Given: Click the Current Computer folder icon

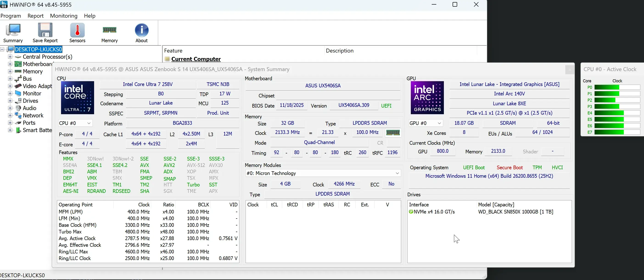Looking at the screenshot, I should click(167, 59).
